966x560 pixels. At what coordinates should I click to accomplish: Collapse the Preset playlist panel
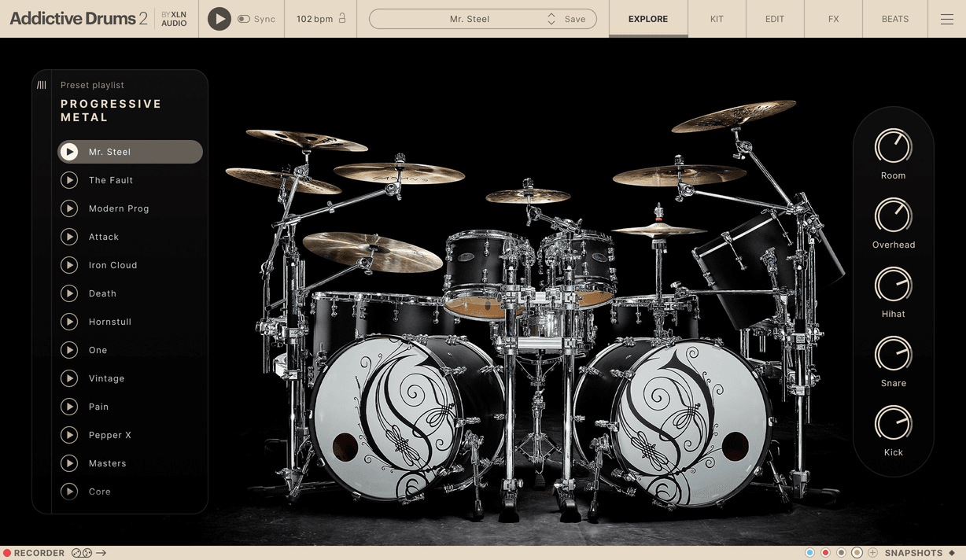point(41,84)
